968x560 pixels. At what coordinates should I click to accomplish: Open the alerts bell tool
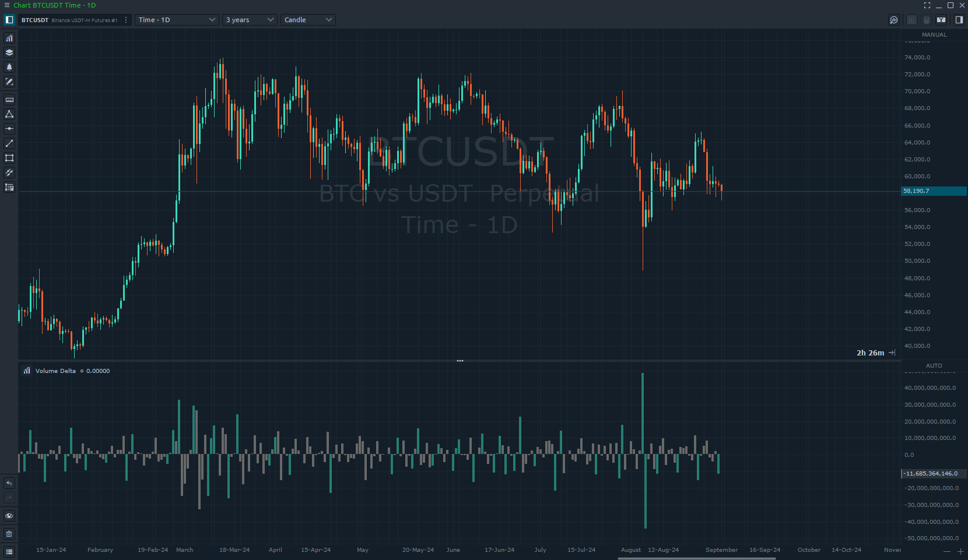pyautogui.click(x=9, y=67)
